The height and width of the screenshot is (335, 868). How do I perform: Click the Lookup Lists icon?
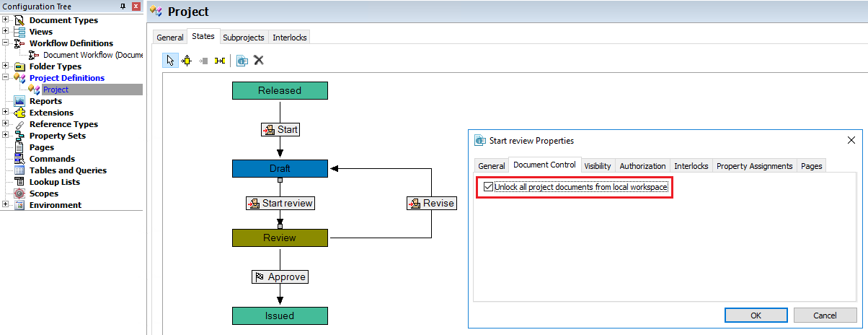(x=19, y=182)
